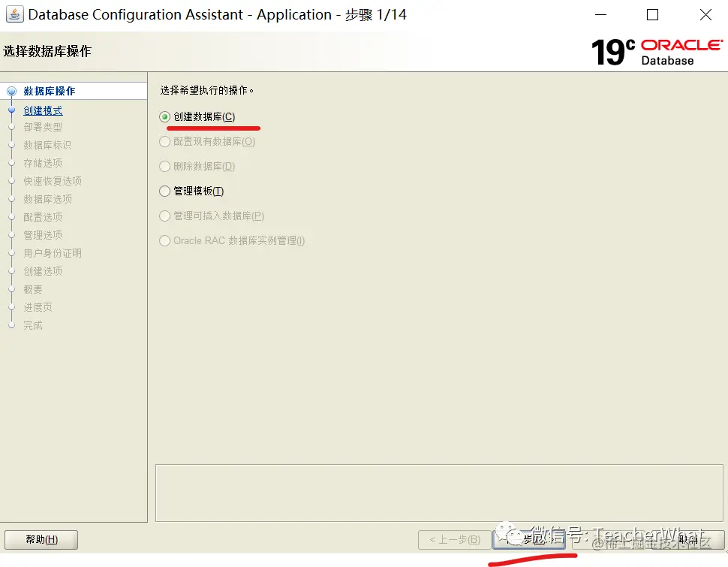728x567 pixels.
Task: Close the Database Configuration Assistant window
Action: [705, 15]
